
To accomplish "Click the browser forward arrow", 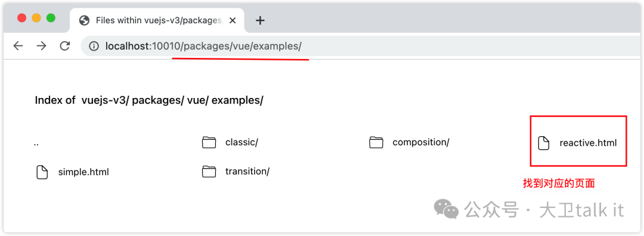I will [x=41, y=46].
